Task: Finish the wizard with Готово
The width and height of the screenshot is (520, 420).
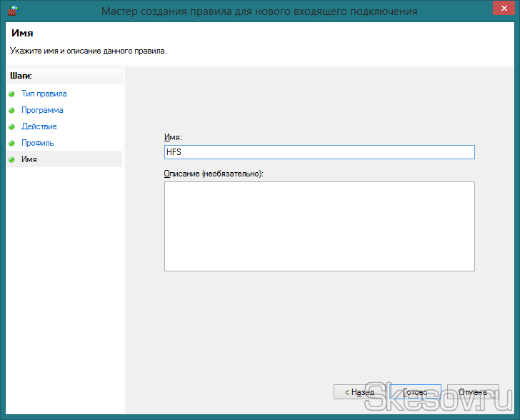Action: (415, 392)
